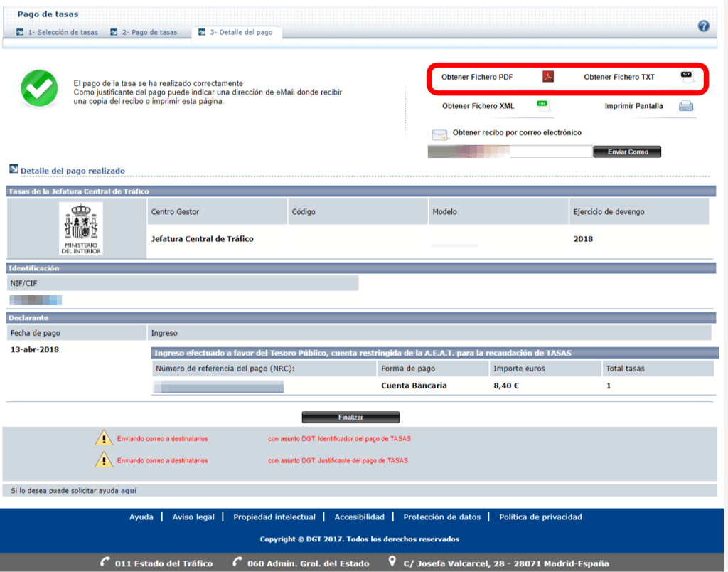
Task: Open the Propiedad intelectual footer link
Action: click(274, 517)
